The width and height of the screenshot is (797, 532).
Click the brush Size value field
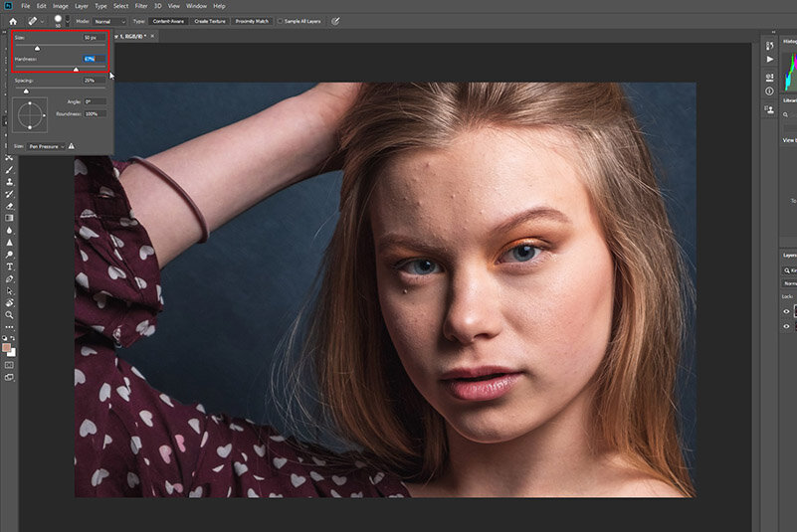pos(95,37)
